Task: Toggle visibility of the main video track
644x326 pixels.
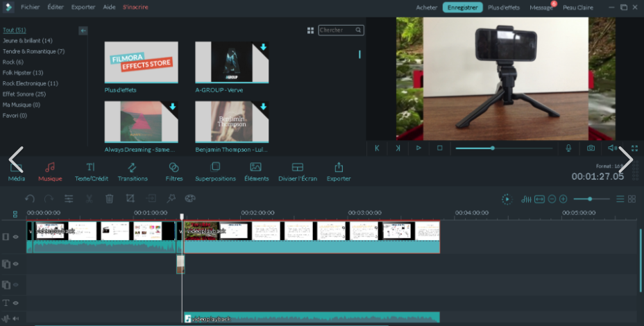Action: click(x=15, y=237)
